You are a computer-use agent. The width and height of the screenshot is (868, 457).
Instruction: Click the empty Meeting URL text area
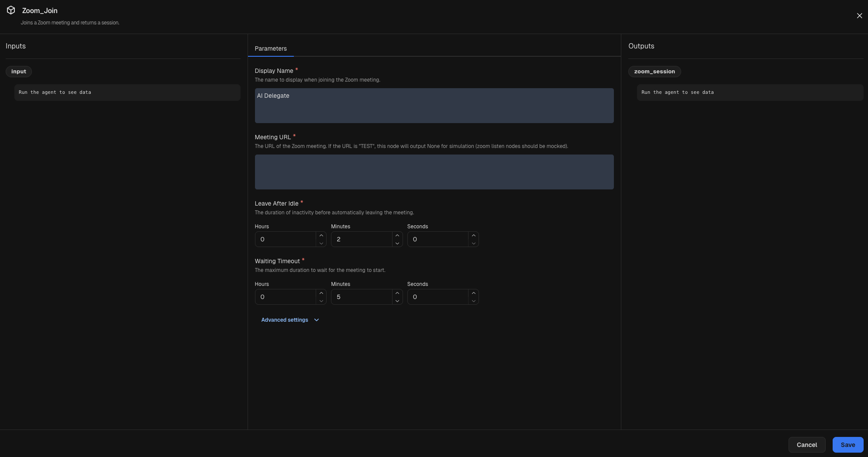pos(434,172)
